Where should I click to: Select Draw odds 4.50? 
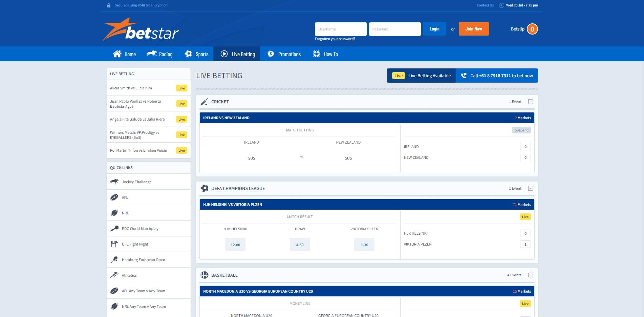[300, 245]
